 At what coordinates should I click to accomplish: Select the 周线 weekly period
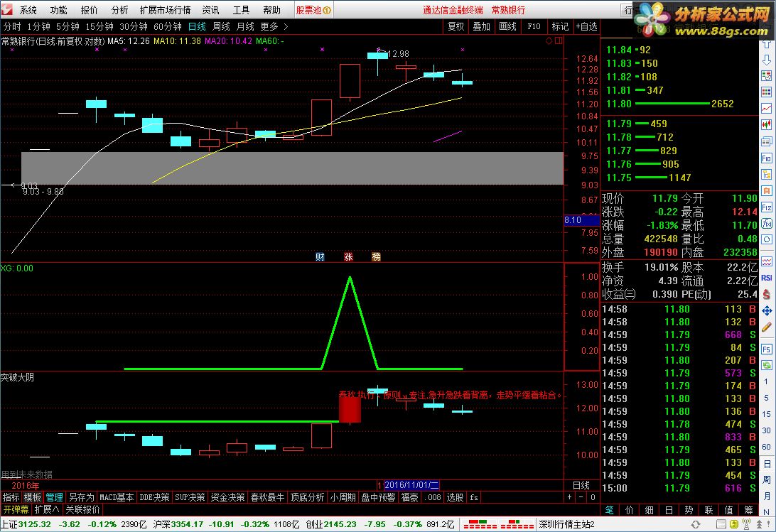tap(221, 26)
